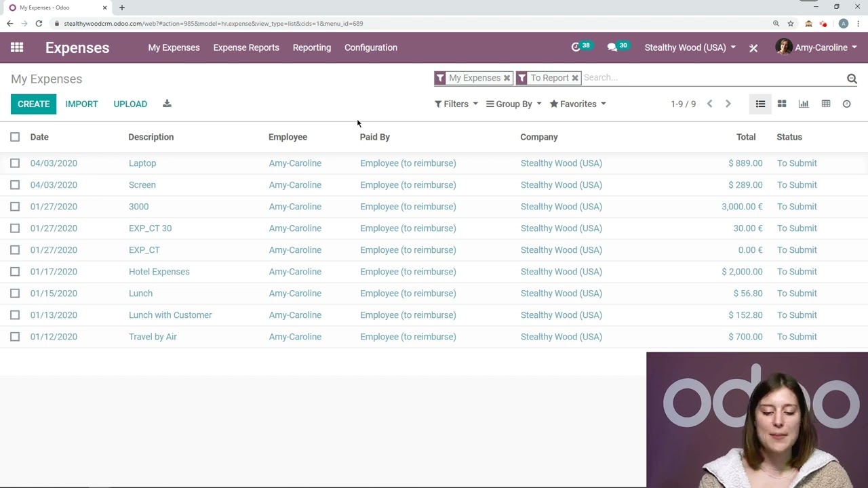Expand the Filters dropdown
The height and width of the screenshot is (488, 868).
click(456, 104)
